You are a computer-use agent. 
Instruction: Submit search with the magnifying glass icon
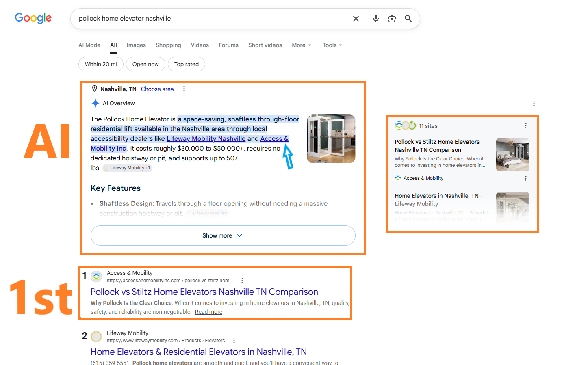pos(408,19)
